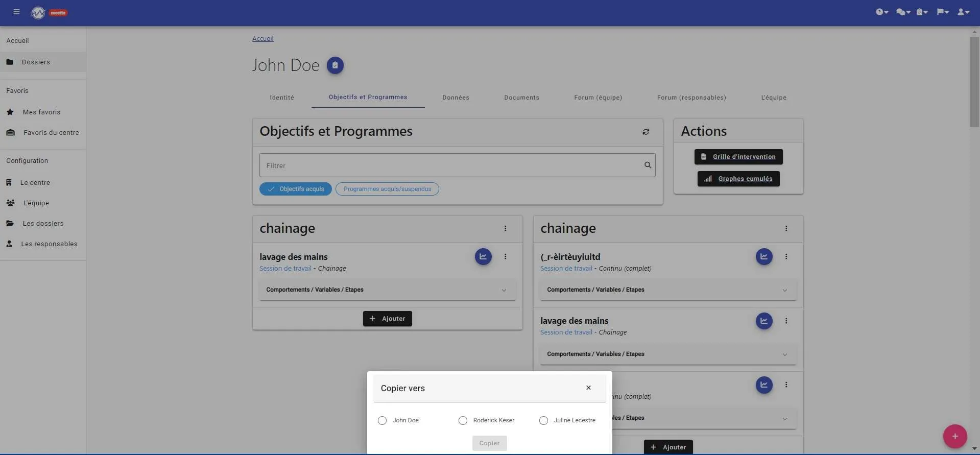
Task: Open L'équipe in the Configuration sidebar
Action: 43,203
